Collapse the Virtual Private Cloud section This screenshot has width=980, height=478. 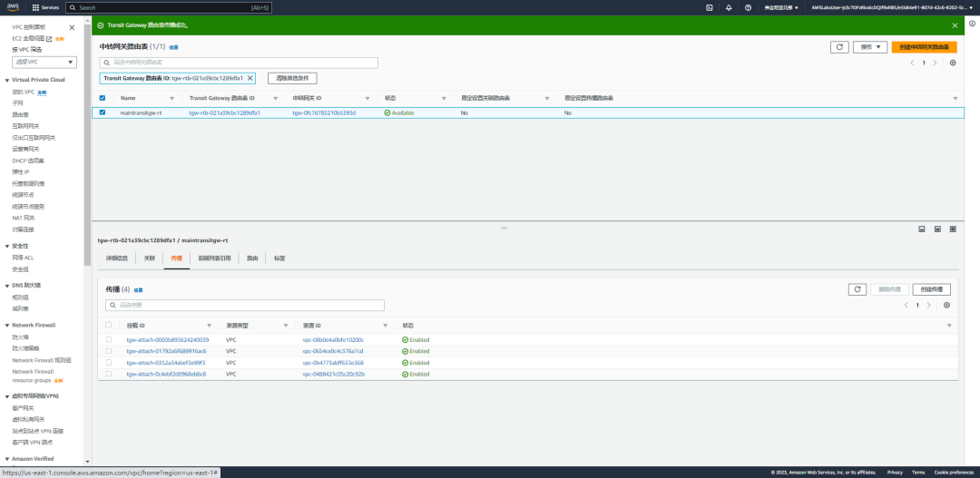click(x=7, y=80)
